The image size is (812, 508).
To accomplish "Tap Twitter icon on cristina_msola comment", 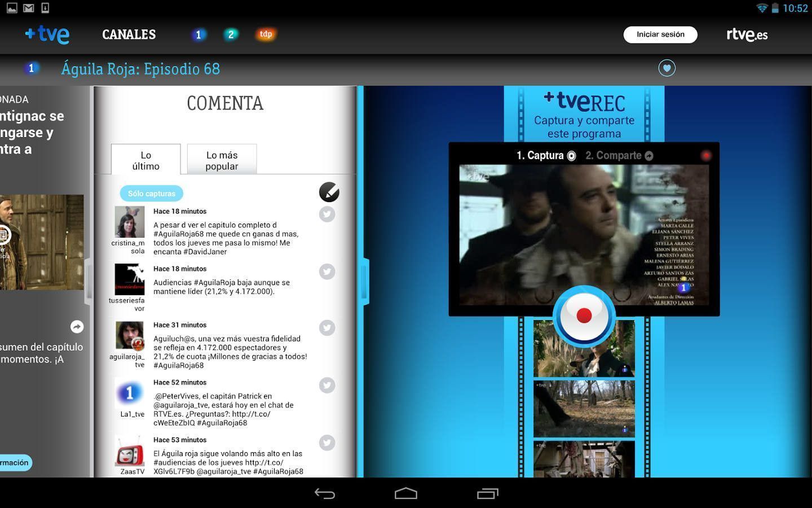I will pos(327,214).
